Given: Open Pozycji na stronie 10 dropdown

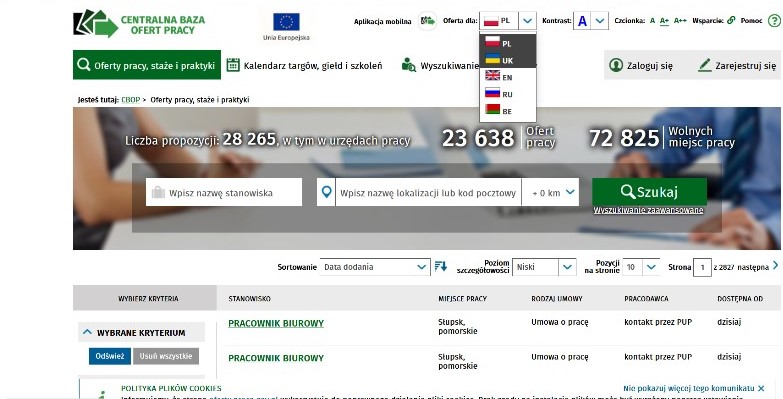Looking at the screenshot, I should [641, 267].
